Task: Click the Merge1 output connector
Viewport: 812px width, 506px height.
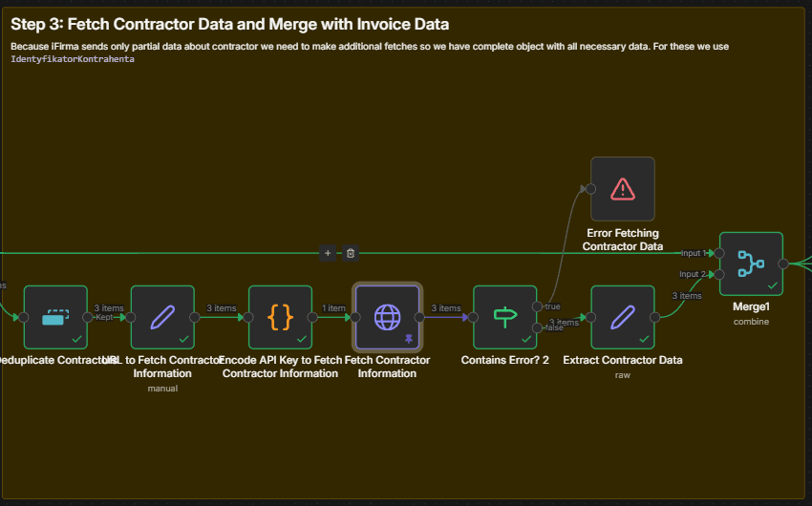Action: pos(783,264)
